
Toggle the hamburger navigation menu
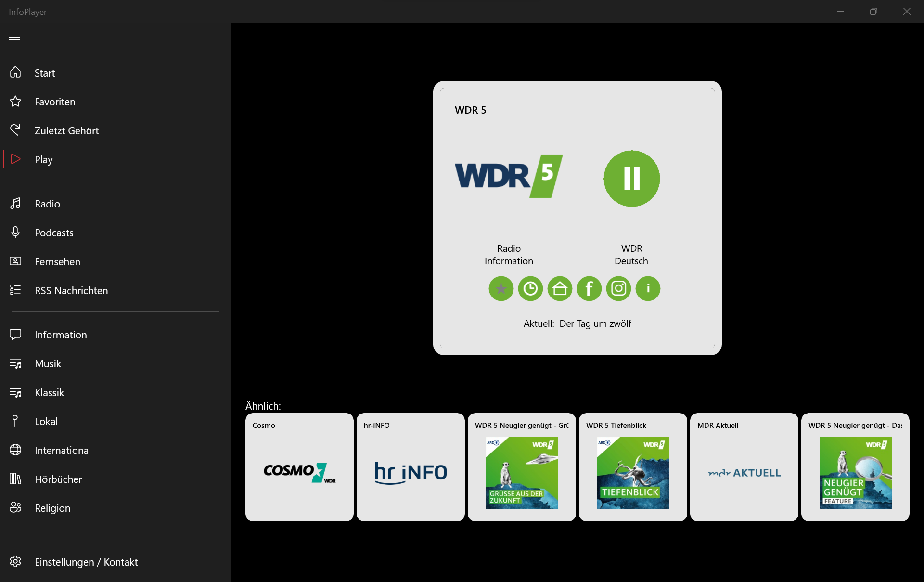14,37
